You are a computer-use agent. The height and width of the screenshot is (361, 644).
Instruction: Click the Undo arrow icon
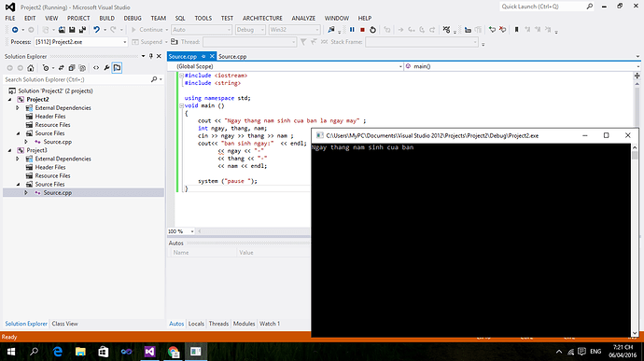[x=96, y=30]
